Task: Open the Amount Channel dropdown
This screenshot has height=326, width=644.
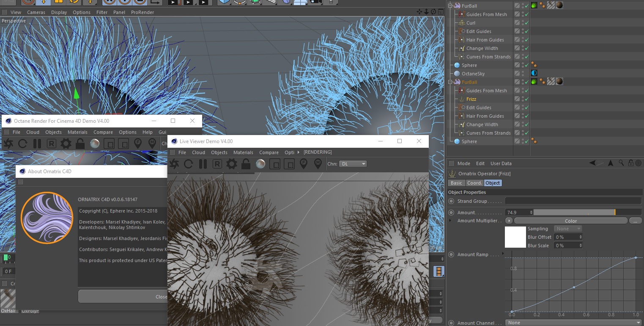Action: pyautogui.click(x=573, y=323)
